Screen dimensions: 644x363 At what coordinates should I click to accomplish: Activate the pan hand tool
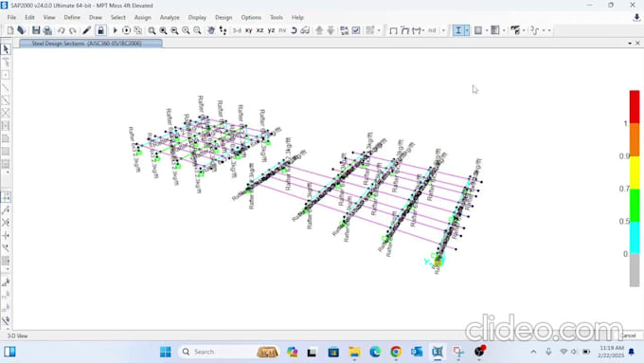tap(211, 30)
